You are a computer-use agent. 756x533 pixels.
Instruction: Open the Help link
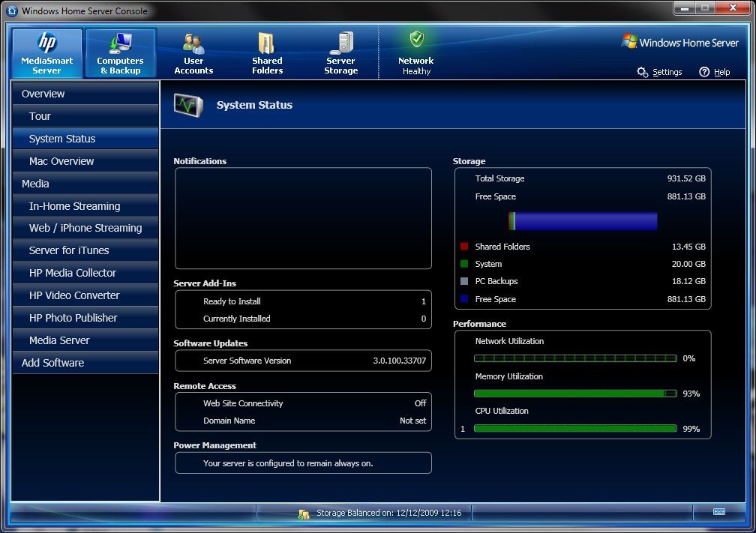click(721, 72)
